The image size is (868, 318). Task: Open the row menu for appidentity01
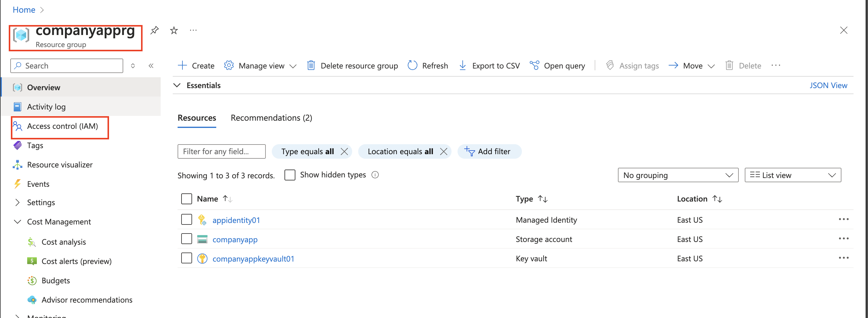[844, 219]
